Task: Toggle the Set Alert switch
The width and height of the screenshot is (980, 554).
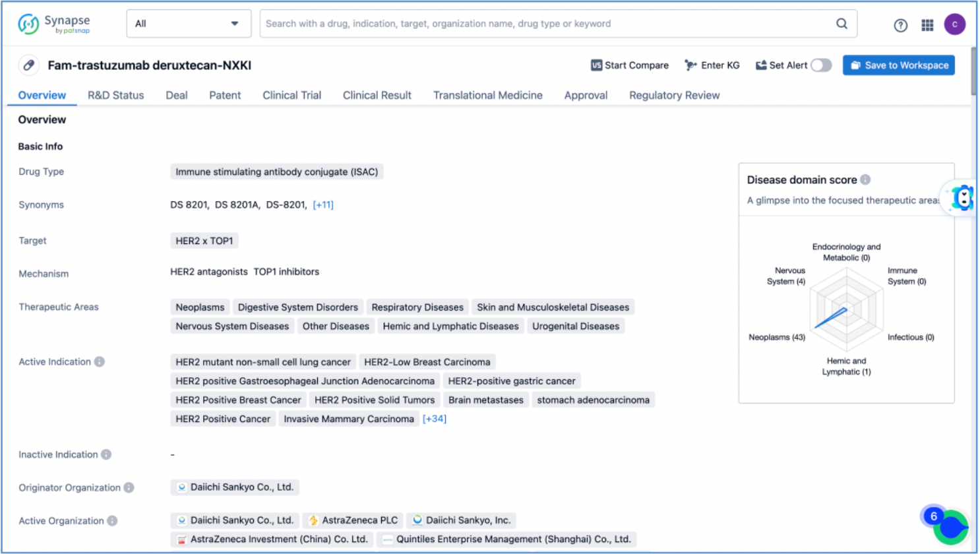Action: tap(820, 65)
